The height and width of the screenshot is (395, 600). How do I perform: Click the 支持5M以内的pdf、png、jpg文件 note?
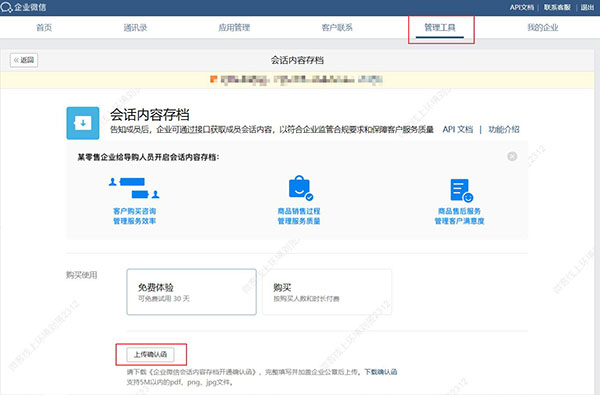coord(180,382)
